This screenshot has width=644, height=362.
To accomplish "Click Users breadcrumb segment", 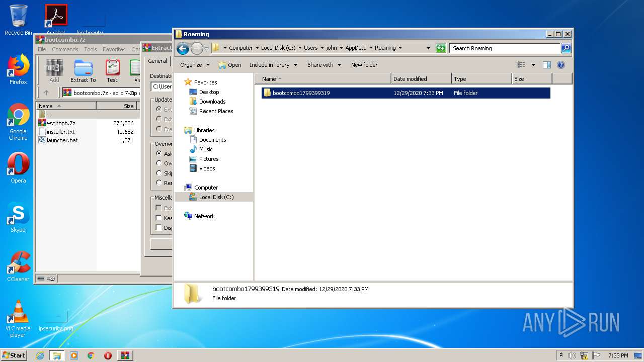I will coord(310,48).
